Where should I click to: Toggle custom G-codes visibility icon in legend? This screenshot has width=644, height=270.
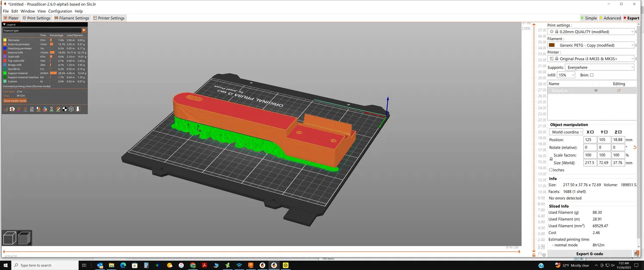pyautogui.click(x=58, y=109)
